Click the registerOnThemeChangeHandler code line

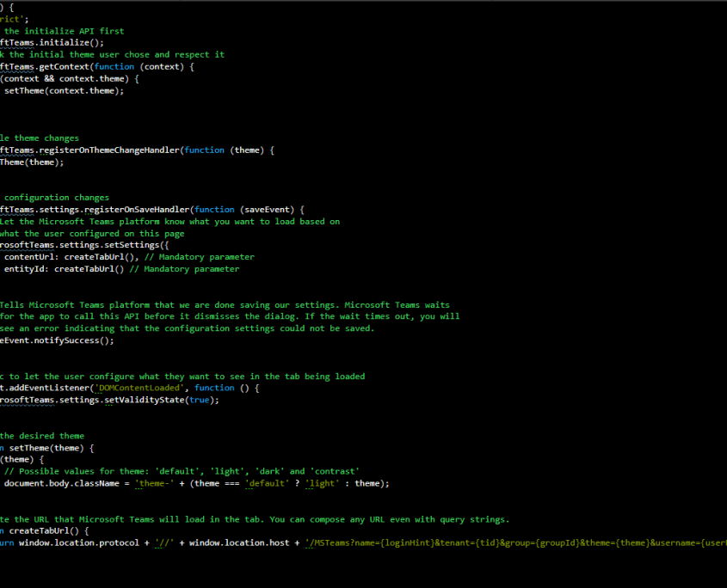pyautogui.click(x=138, y=150)
